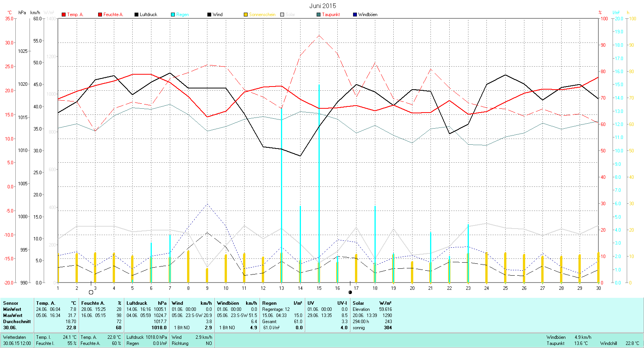
Task: Click the full moon marker below day 3
Action: pos(91,292)
